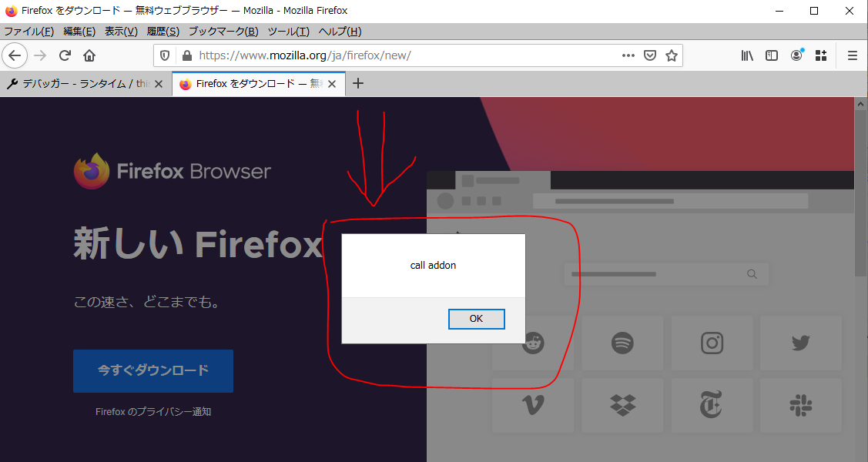Open the Firefox Account icon
The width and height of the screenshot is (868, 462).
[x=796, y=55]
